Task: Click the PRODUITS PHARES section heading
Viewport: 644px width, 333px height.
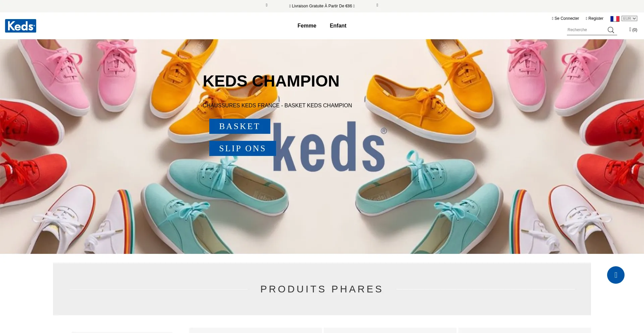Action: tap(322, 289)
